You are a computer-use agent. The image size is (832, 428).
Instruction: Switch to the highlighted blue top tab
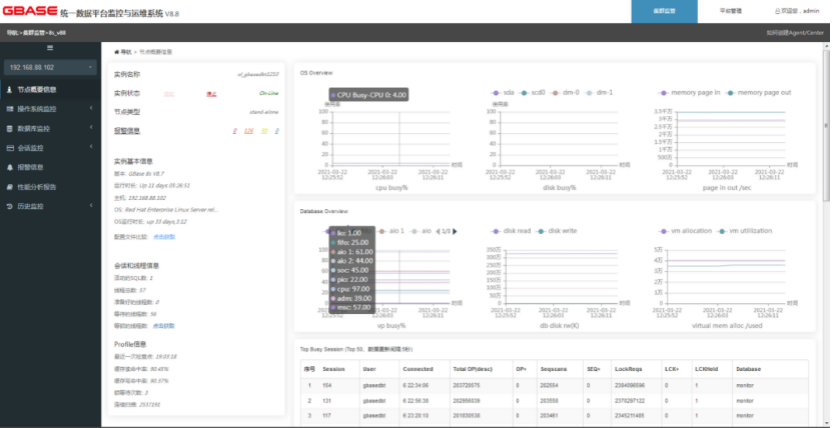(664, 11)
